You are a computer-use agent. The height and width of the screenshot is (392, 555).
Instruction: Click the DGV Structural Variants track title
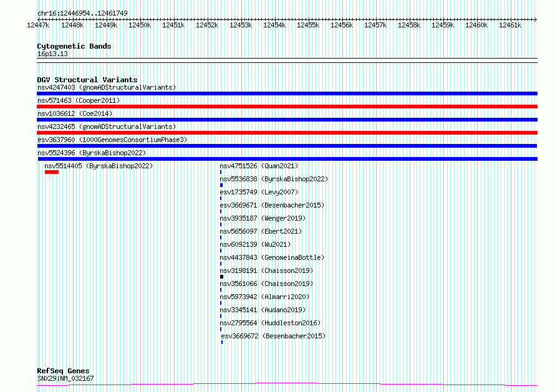click(87, 80)
